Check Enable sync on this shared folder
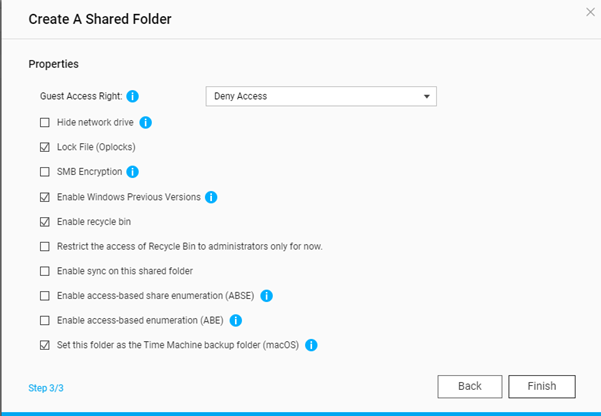 coord(44,271)
